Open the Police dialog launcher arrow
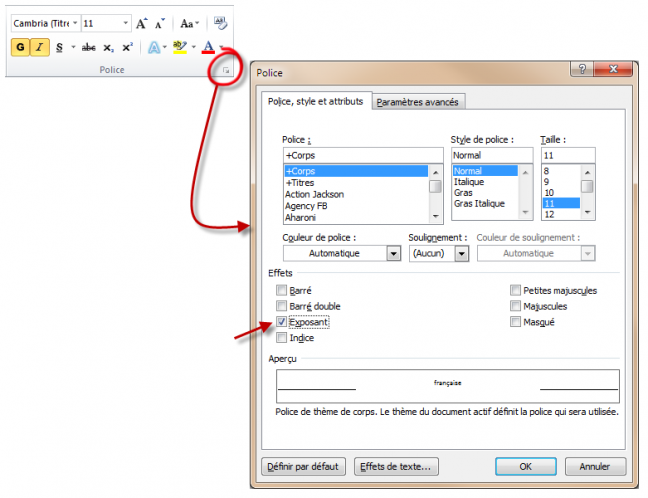The height and width of the screenshot is (498, 648). [227, 71]
